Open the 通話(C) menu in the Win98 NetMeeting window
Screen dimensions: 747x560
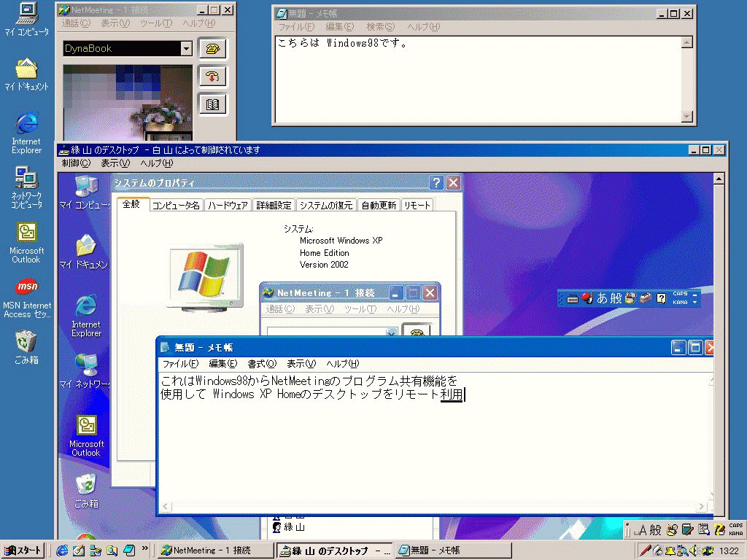pos(76,23)
